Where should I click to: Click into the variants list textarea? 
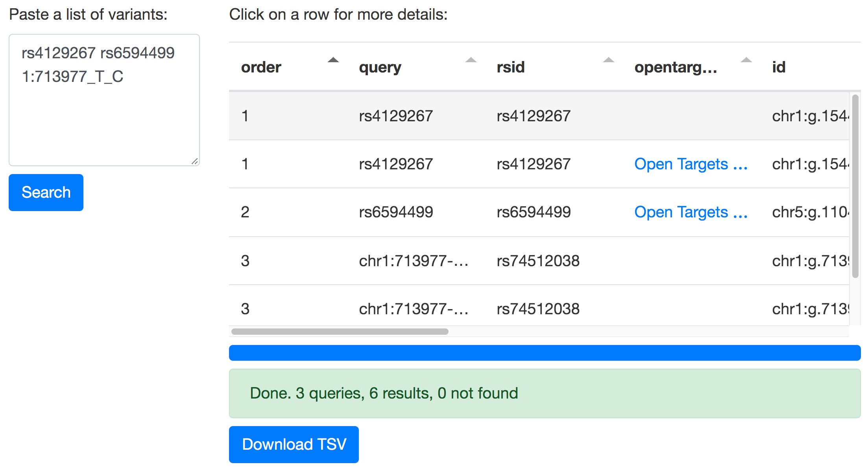[x=104, y=118]
